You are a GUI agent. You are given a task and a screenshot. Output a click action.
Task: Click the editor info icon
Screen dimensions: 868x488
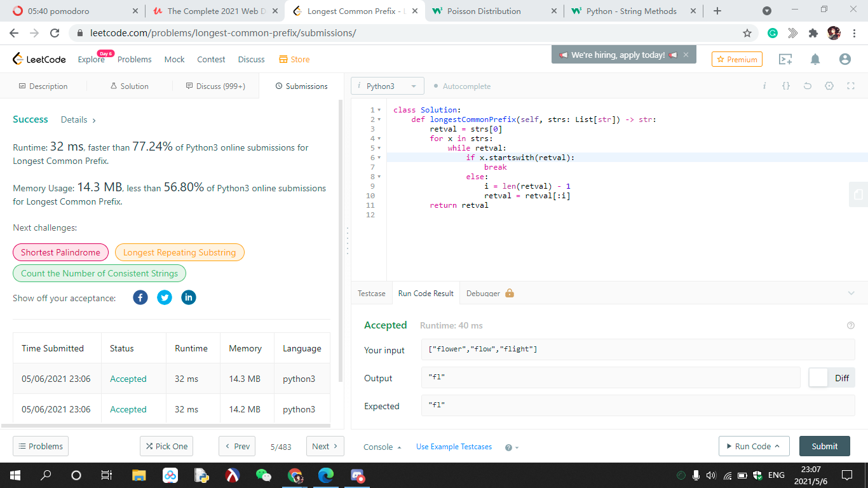click(x=764, y=86)
